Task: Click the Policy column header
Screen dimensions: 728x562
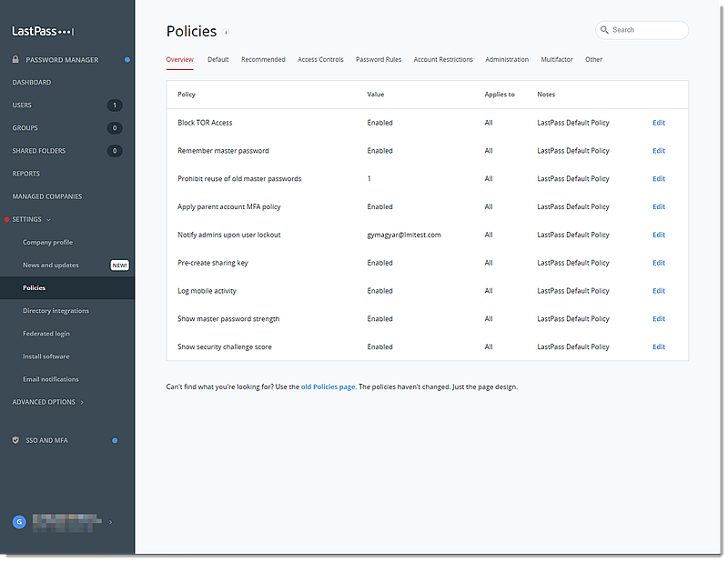Action: [x=187, y=95]
